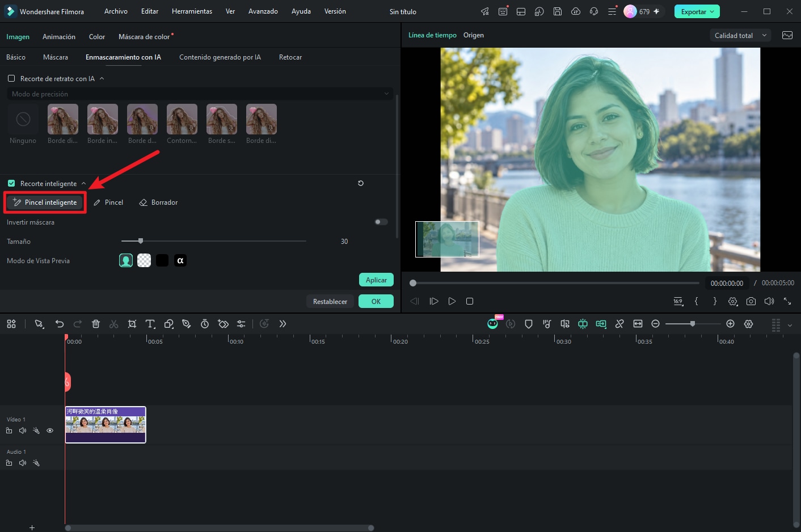
Task: Click the undo icon in timeline toolbar
Action: click(x=60, y=324)
